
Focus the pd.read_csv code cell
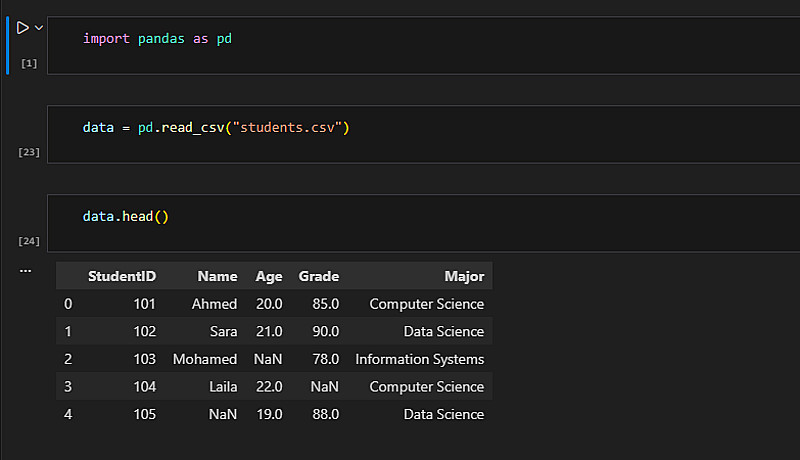coord(400,134)
